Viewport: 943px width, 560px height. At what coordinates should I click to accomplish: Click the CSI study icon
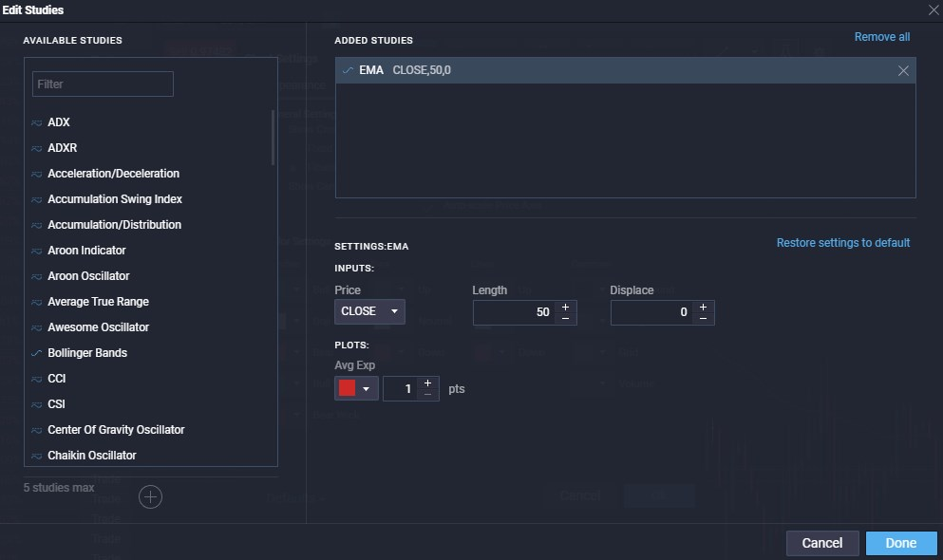[x=37, y=405]
